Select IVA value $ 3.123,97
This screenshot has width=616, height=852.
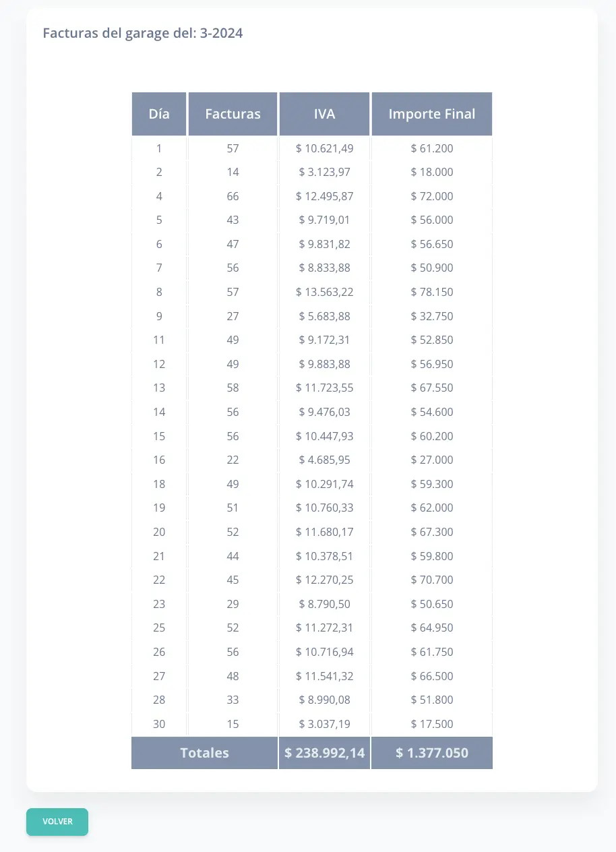pos(324,172)
